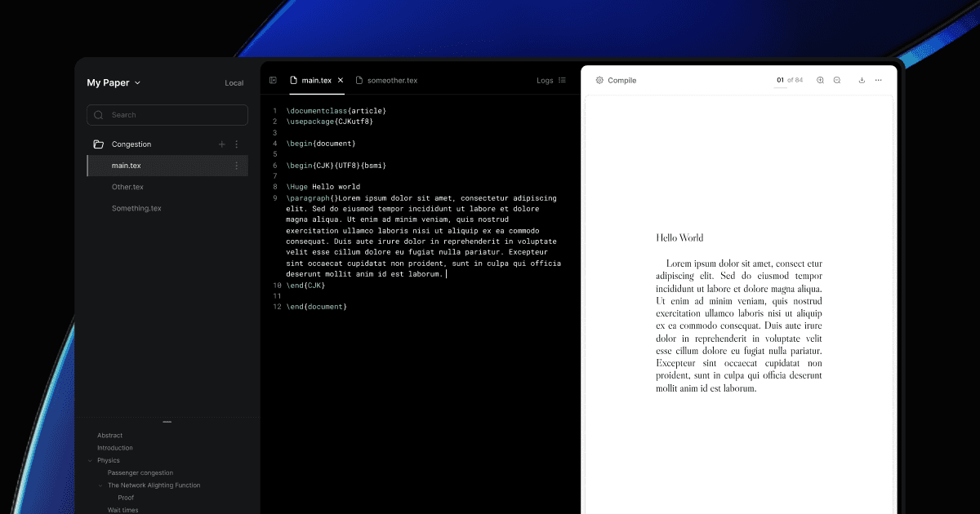Zoom in on the PDF preview
The width and height of the screenshot is (980, 514).
click(819, 80)
